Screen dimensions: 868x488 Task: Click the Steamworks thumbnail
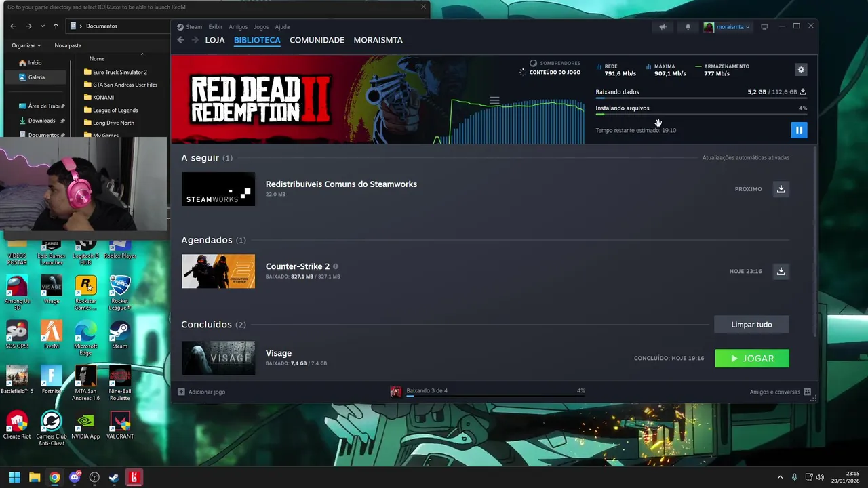[218, 189]
